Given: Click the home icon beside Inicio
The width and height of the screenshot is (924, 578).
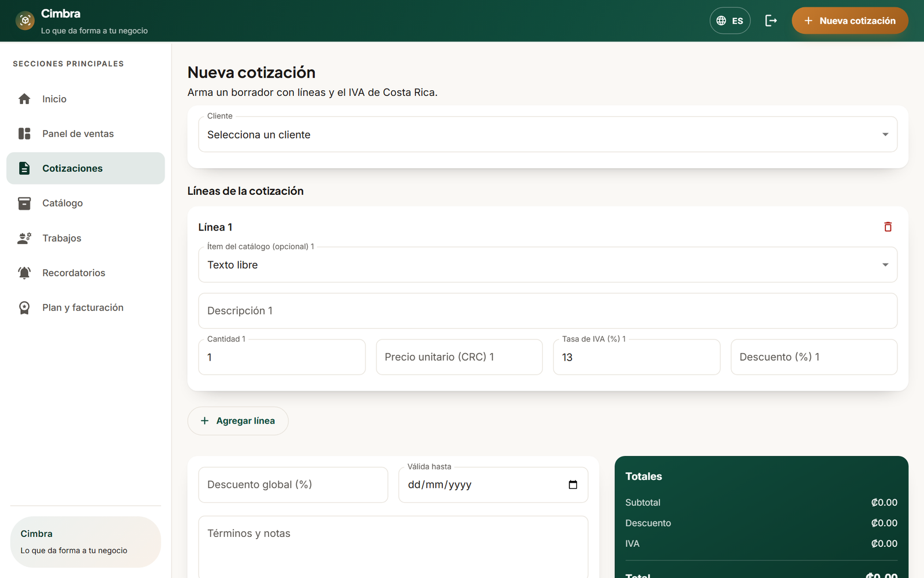Looking at the screenshot, I should click(24, 99).
